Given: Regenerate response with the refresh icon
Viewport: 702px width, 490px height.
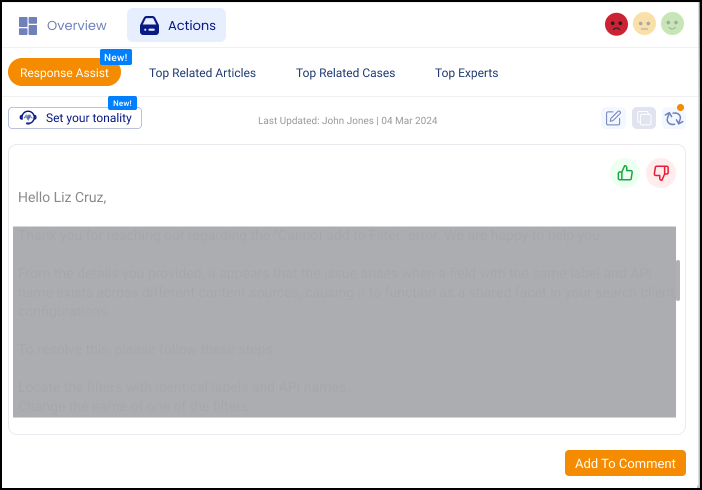Looking at the screenshot, I should click(x=674, y=118).
